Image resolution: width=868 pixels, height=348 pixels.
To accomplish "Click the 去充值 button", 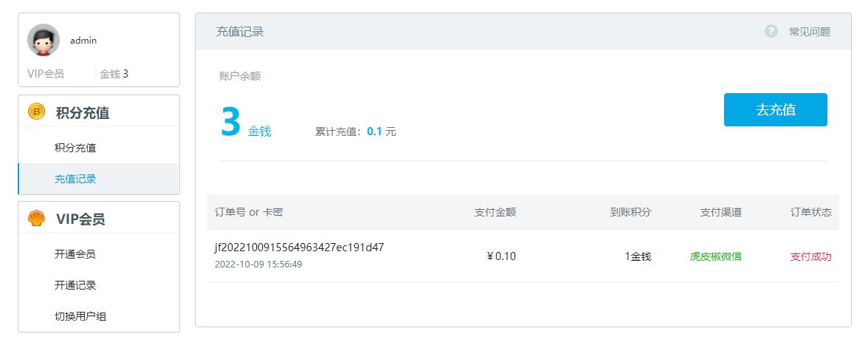I will (775, 109).
